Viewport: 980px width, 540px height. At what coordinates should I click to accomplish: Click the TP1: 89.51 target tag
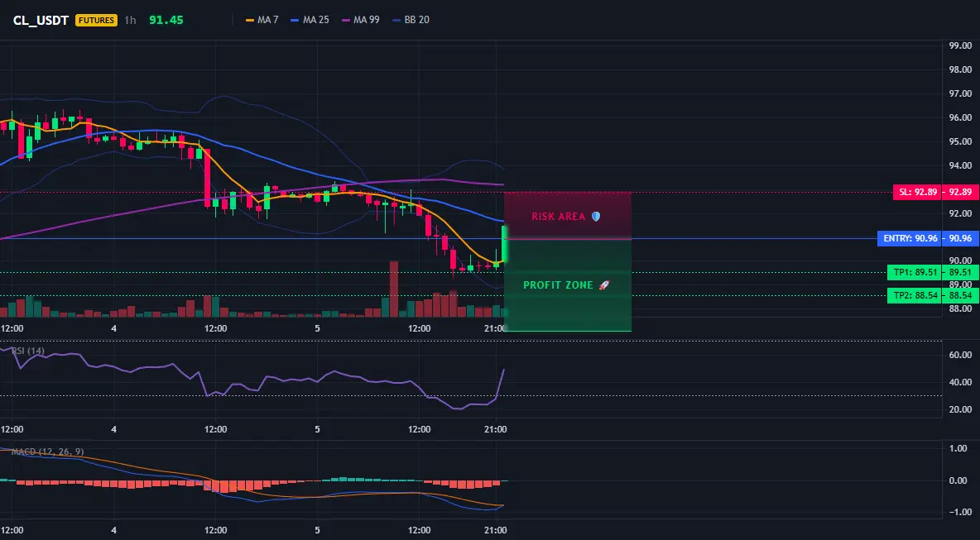915,272
